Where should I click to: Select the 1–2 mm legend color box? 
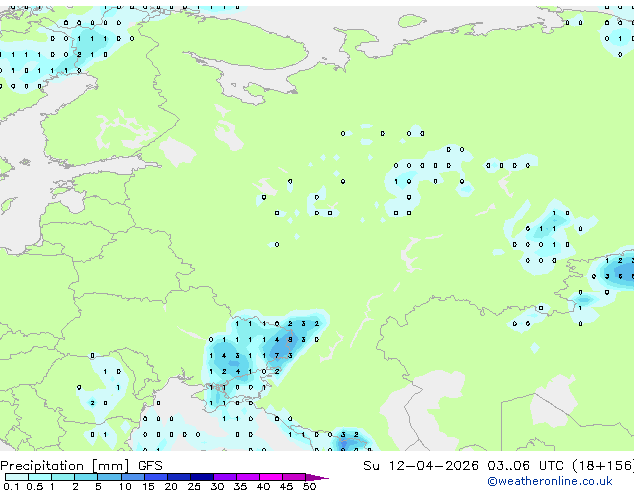pos(63,477)
